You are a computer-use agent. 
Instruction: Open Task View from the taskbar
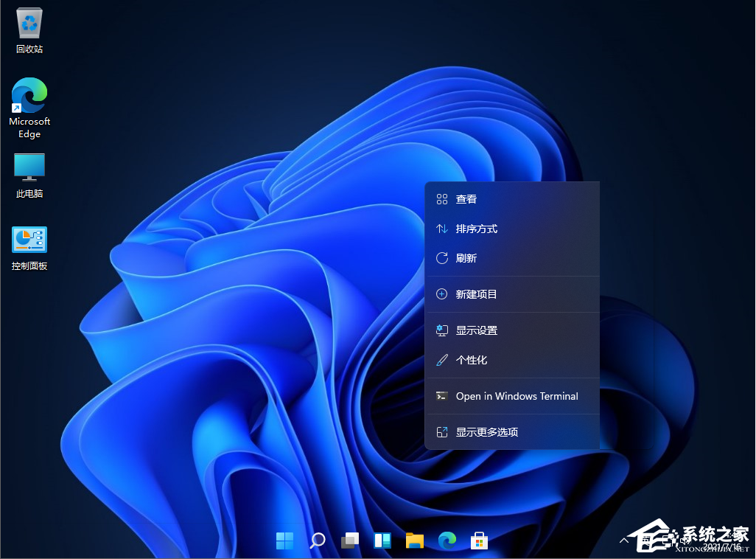349,541
